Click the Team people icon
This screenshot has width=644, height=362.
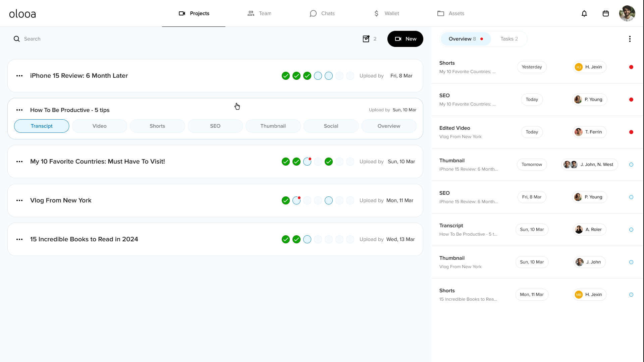251,13
